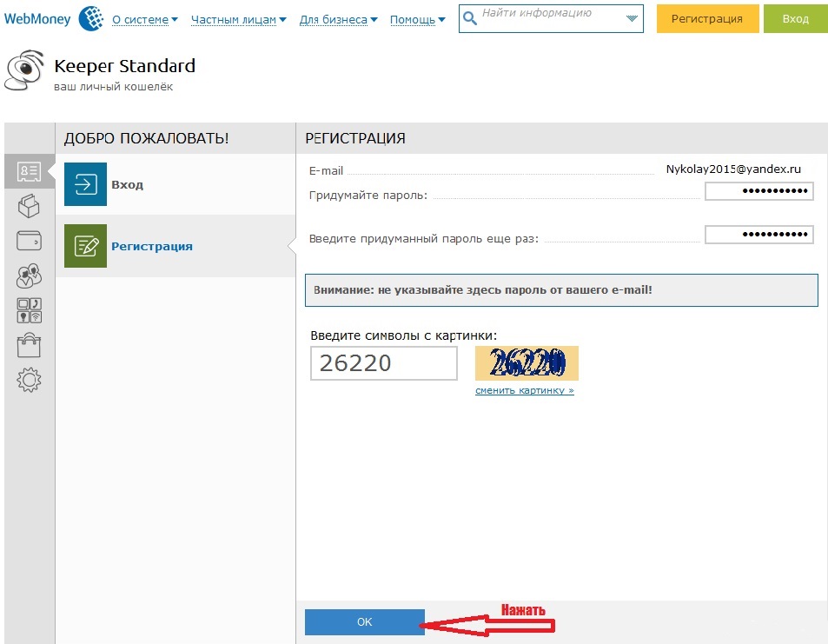Expand the 'О системе' dropdown menu
The width and height of the screenshot is (828, 644).
(144, 20)
